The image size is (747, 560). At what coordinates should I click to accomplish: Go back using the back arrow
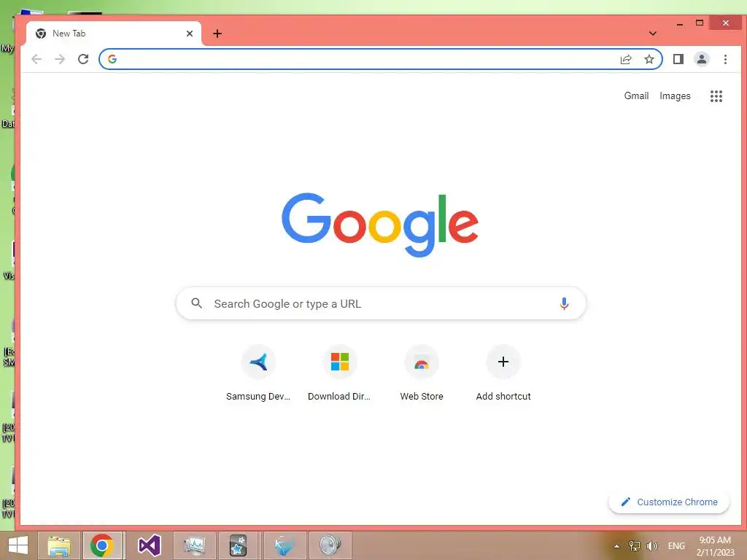click(x=36, y=59)
